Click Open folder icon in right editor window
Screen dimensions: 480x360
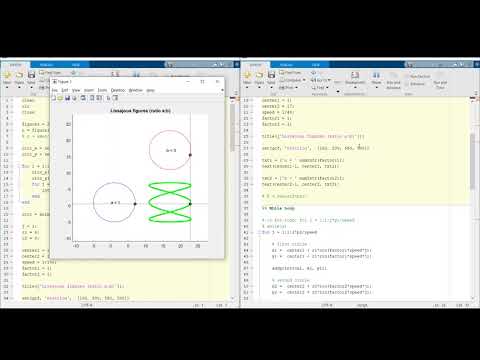tap(259, 75)
